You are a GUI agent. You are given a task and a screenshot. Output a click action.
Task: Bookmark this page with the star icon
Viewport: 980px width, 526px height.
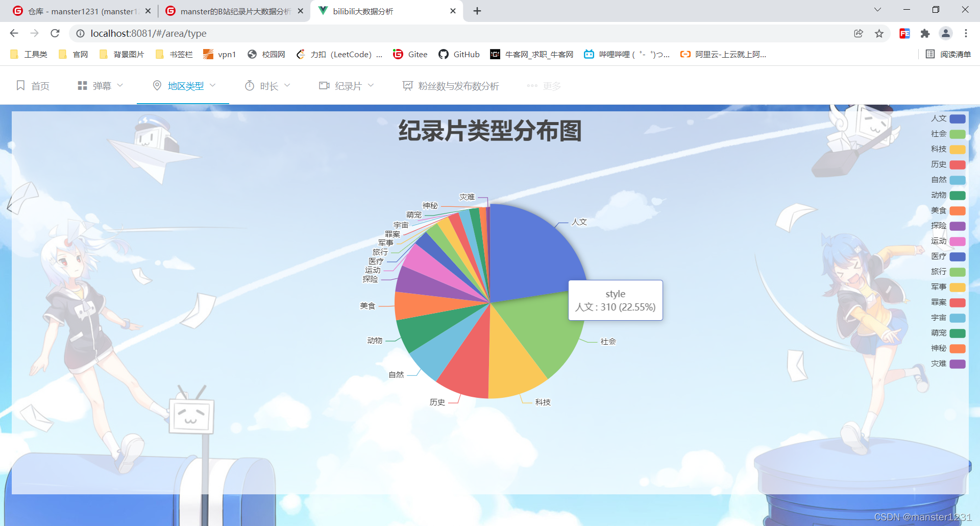[x=879, y=33]
